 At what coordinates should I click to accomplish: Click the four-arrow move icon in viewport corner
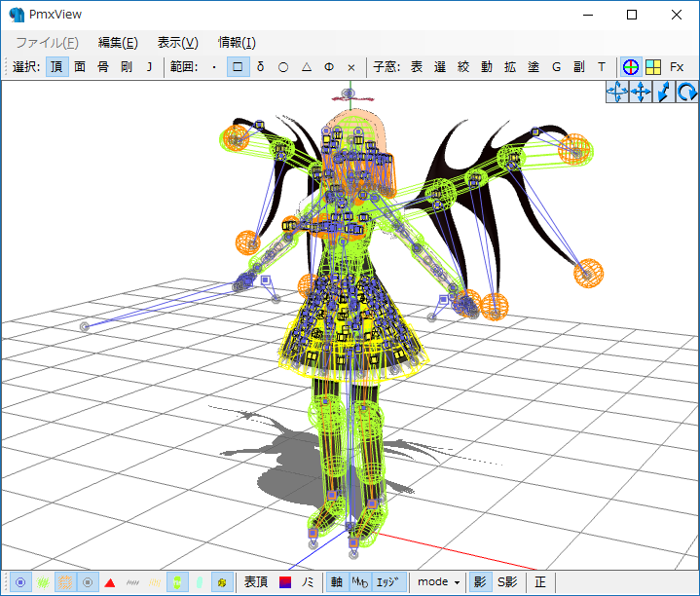[x=641, y=92]
